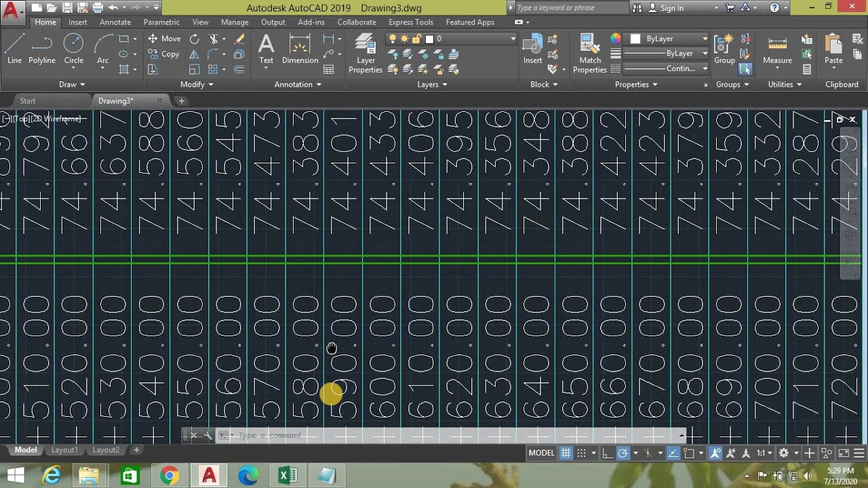868x488 pixels.
Task: Click the Copy tool in Modify panel
Action: tap(164, 54)
